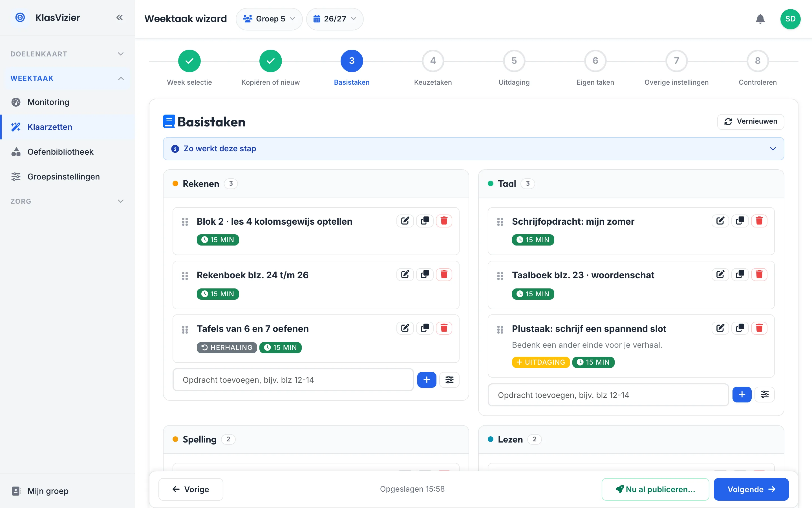Open Groepsinstellingen in the sidebar
The width and height of the screenshot is (812, 508).
tap(67, 177)
